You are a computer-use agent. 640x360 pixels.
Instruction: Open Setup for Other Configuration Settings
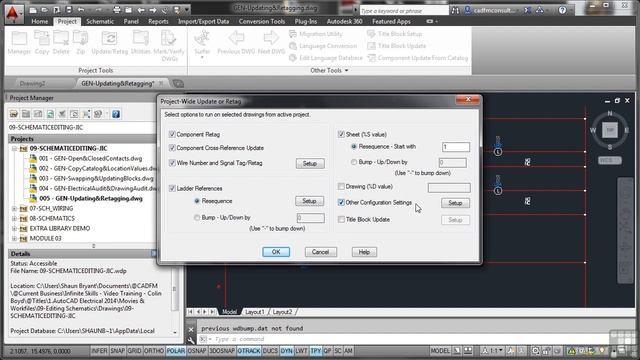[x=455, y=203]
